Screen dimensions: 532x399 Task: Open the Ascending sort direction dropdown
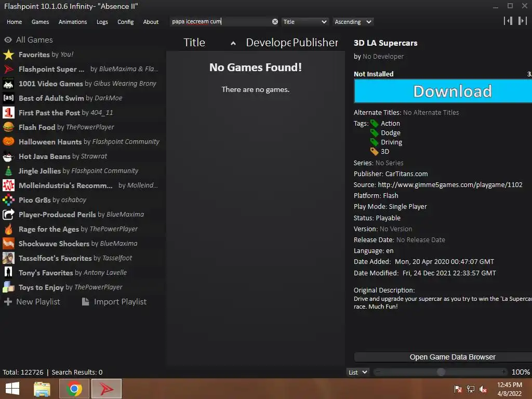(x=353, y=22)
